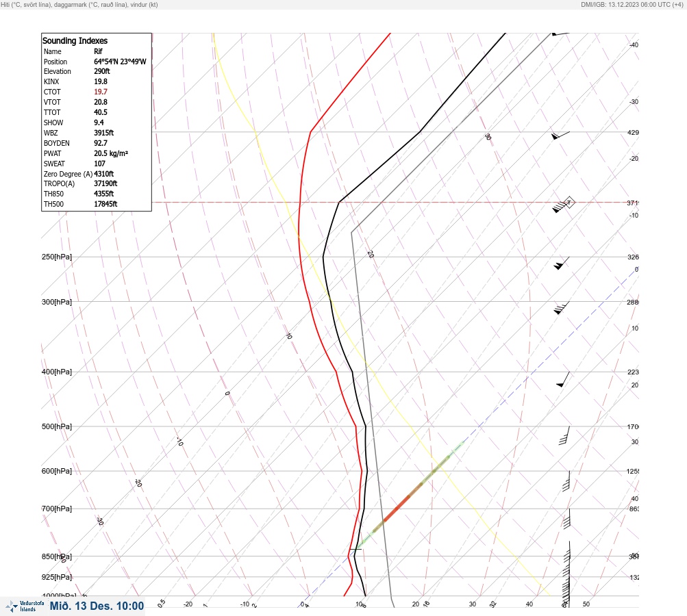Click the Vedurstofa Islands logo
Viewport: 687px width, 616px height.
tap(25, 606)
